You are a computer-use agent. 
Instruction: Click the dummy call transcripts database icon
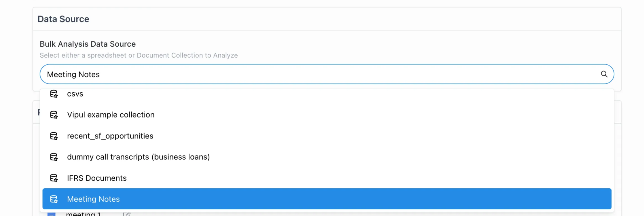pos(54,157)
